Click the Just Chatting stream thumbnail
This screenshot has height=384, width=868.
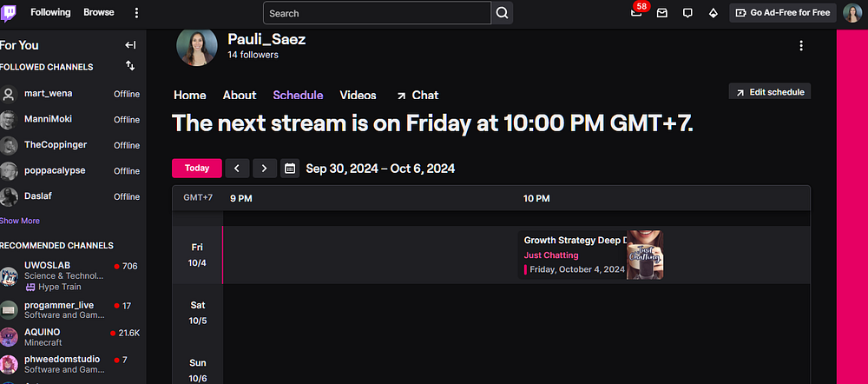point(645,255)
